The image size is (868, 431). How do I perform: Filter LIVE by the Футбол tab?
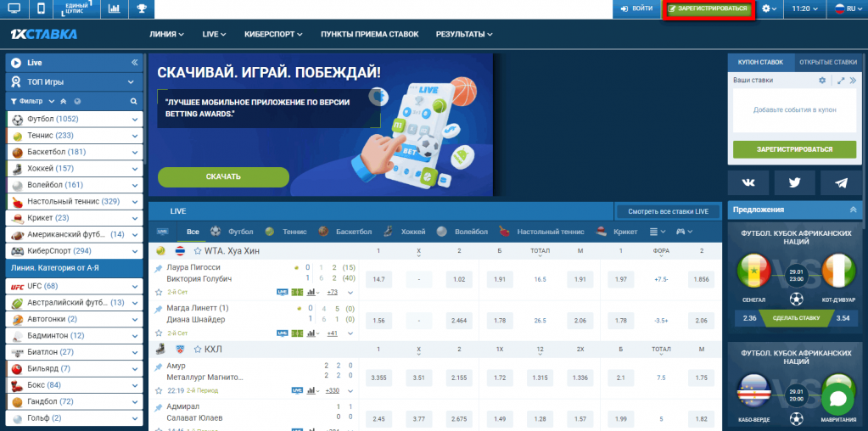[x=232, y=232]
